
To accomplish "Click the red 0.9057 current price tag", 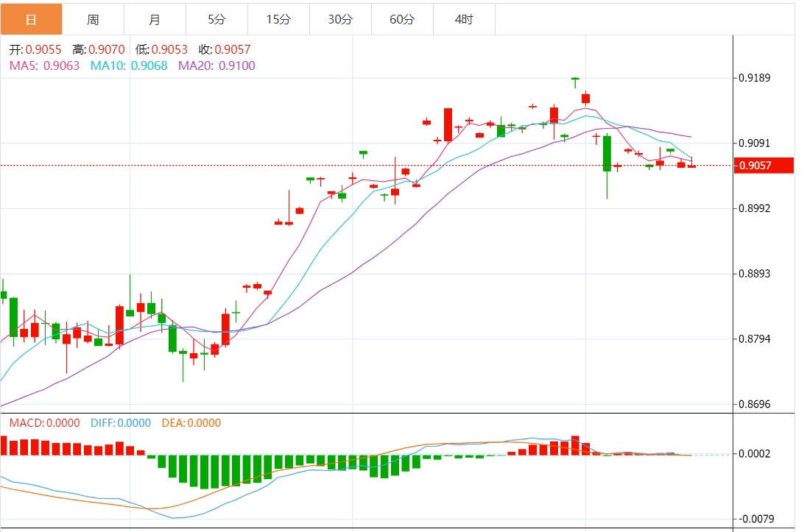I will (x=764, y=166).
